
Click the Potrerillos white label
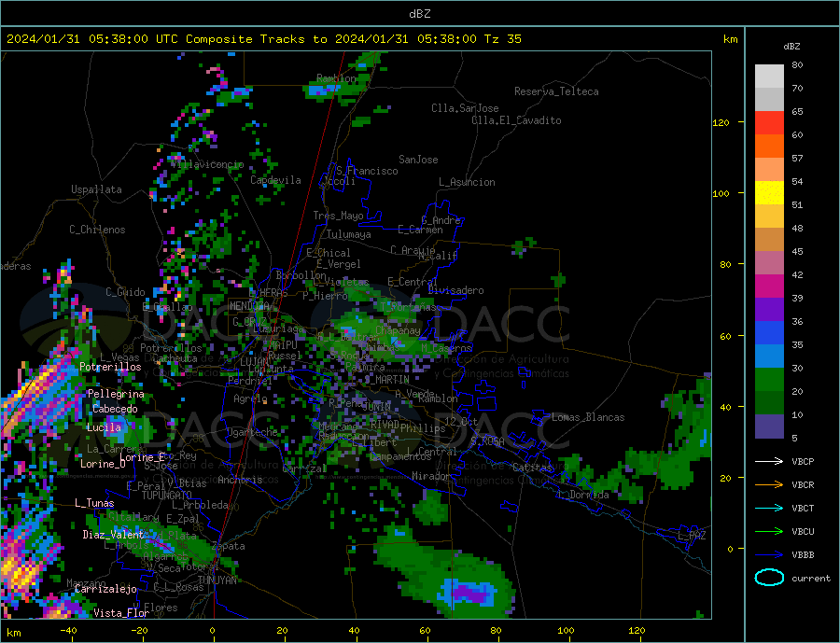pyautogui.click(x=110, y=367)
